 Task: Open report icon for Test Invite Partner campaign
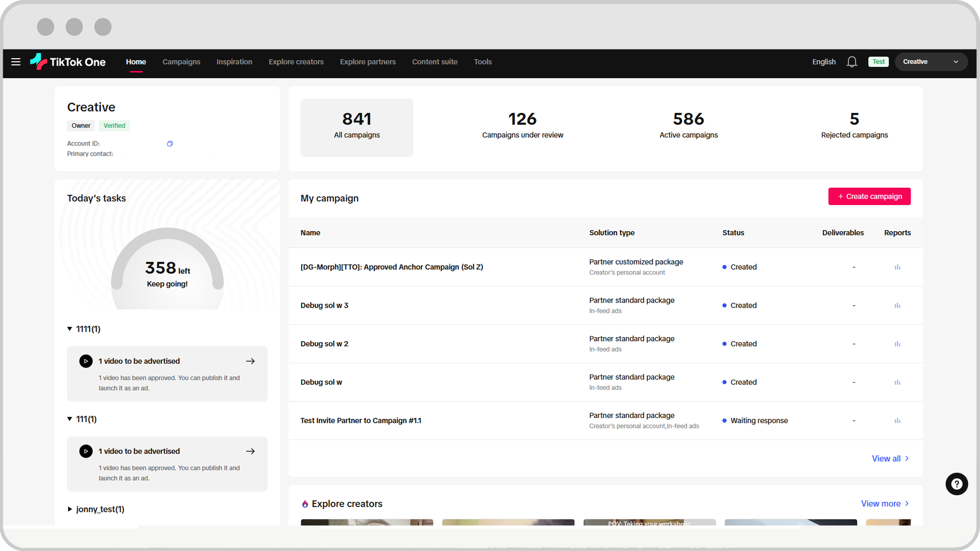pyautogui.click(x=897, y=421)
